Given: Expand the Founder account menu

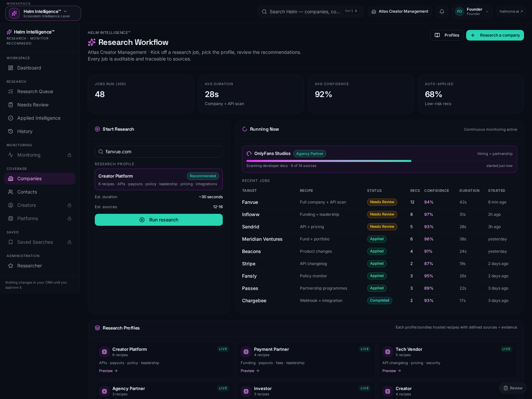Looking at the screenshot, I should pos(472,12).
